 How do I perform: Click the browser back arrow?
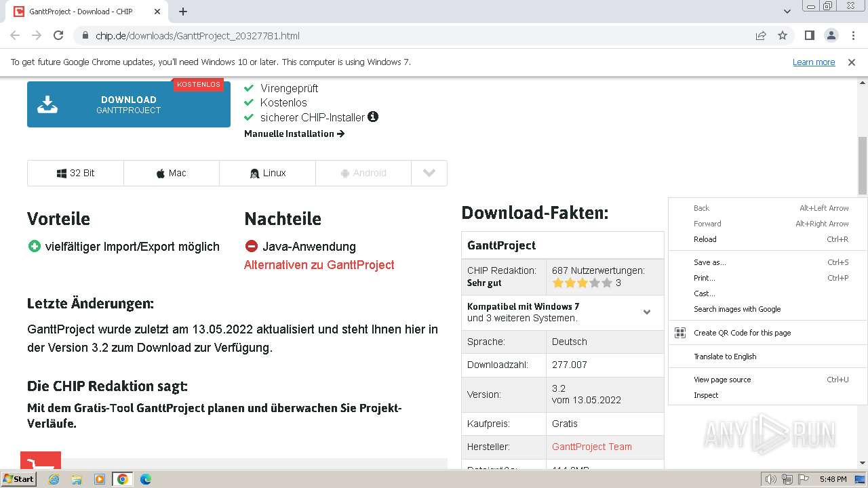tap(15, 35)
